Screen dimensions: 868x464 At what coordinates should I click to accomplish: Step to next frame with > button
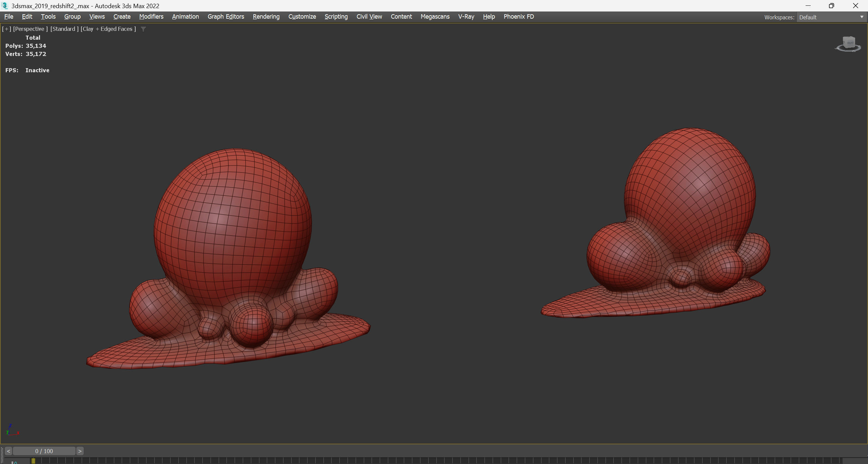(x=80, y=451)
